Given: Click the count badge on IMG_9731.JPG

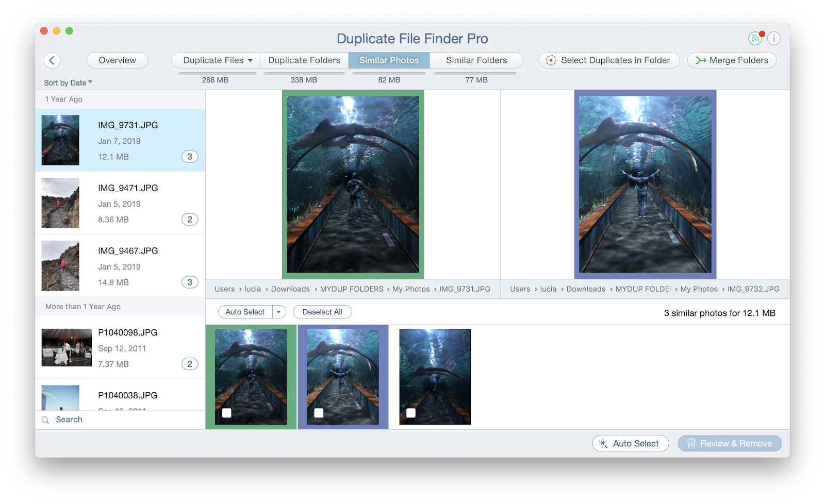Looking at the screenshot, I should pos(190,157).
